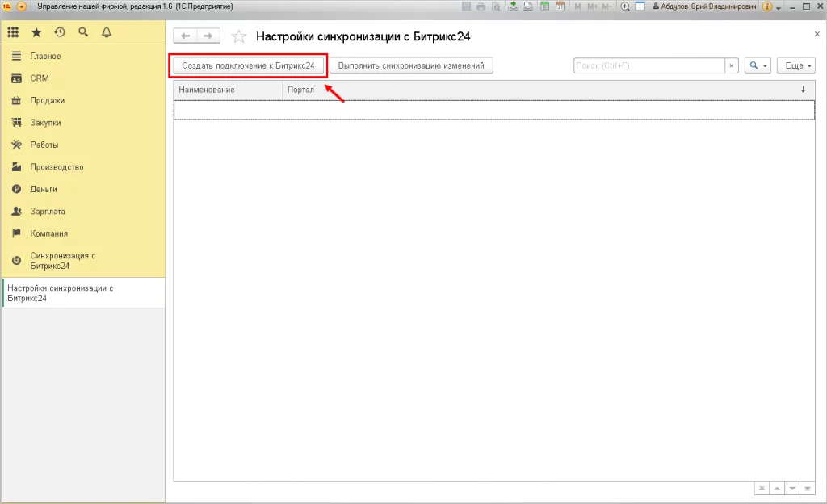Click the down-arrow sort indicator in header
This screenshot has height=504, width=827.
803,90
